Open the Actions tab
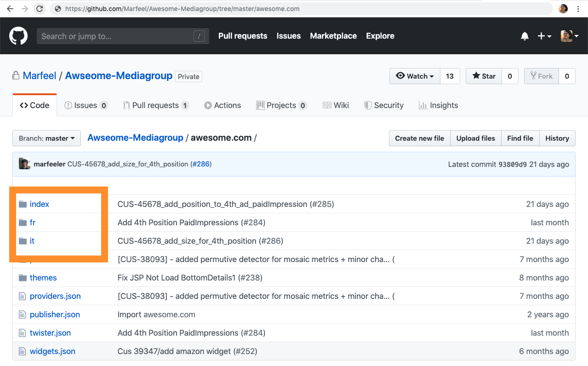Screen dimensions: 588x366 point(223,105)
